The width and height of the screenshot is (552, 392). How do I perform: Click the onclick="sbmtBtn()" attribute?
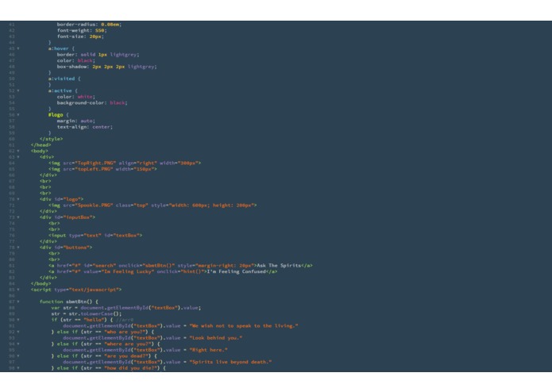(146, 266)
